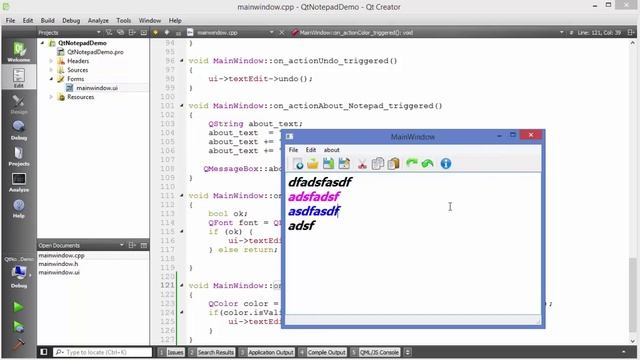Click the synchronize-with-editor link icon

[120, 32]
